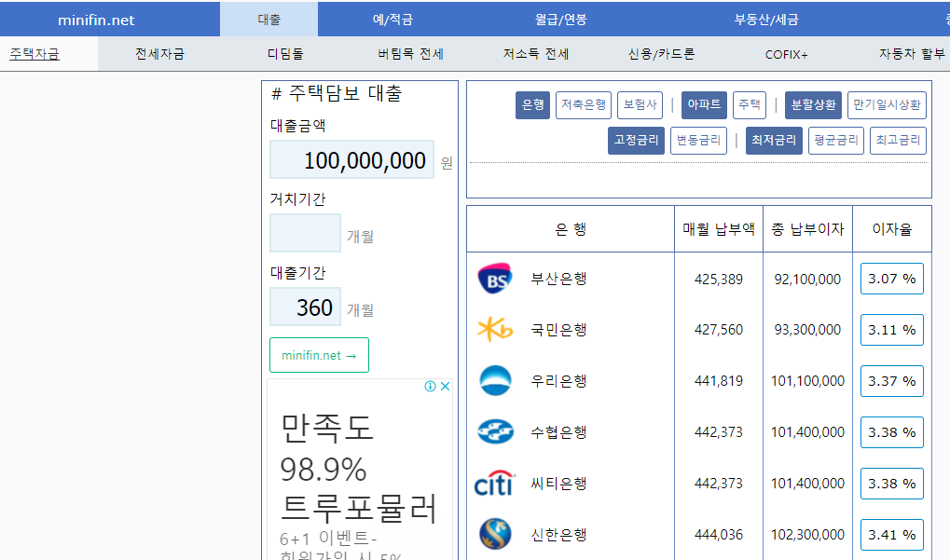Screen dimensions: 950x560
Task: Click the Citi bank logo
Action: tap(494, 483)
